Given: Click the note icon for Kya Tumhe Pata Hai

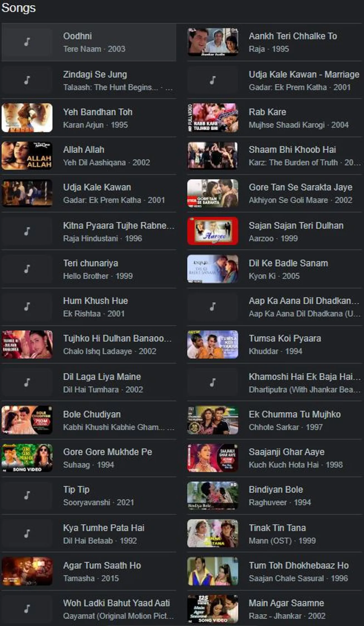Looking at the screenshot, I should point(27,534).
